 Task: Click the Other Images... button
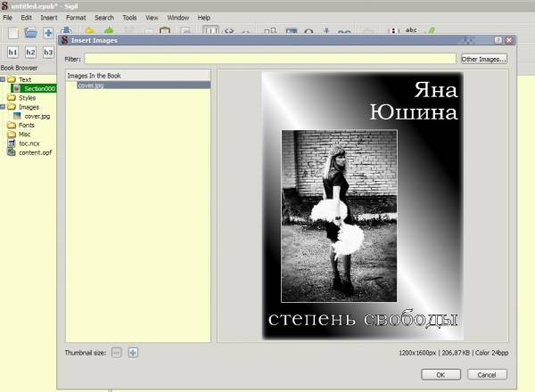[x=483, y=59]
